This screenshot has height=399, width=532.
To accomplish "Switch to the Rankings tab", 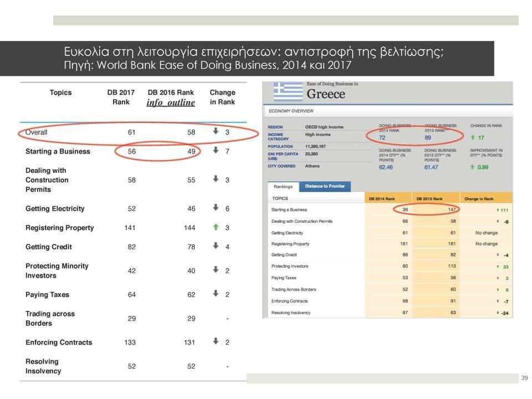I will pyautogui.click(x=283, y=187).
